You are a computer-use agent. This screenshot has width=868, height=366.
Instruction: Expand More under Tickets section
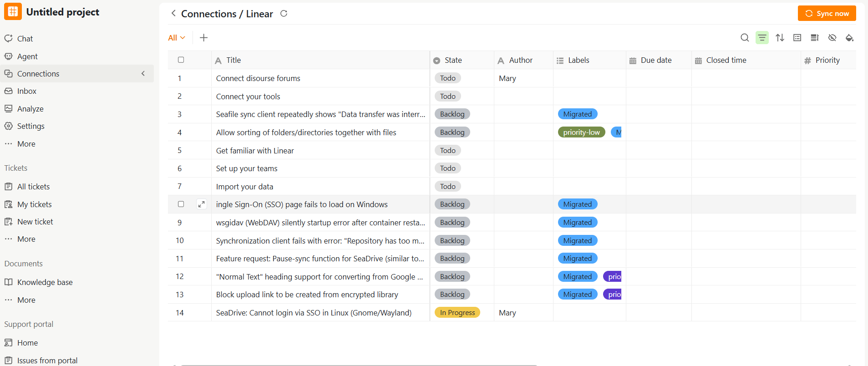[26, 239]
